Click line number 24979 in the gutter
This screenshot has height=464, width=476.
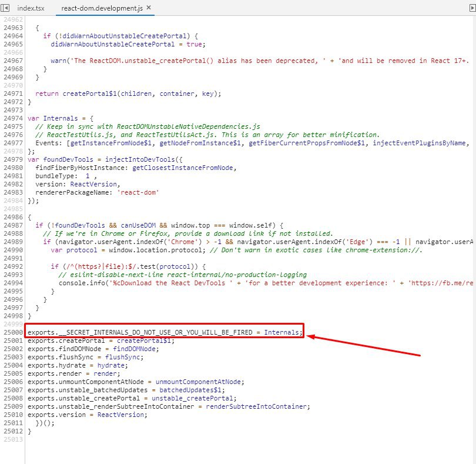click(13, 159)
